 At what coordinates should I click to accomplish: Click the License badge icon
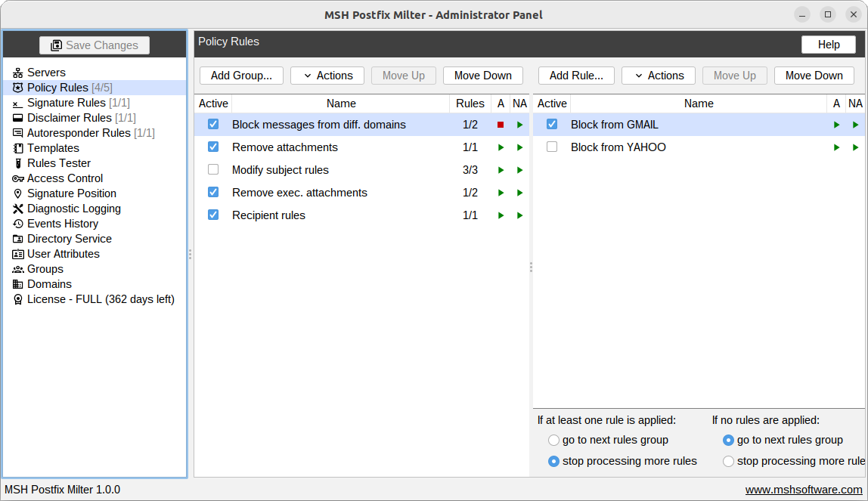tap(17, 299)
